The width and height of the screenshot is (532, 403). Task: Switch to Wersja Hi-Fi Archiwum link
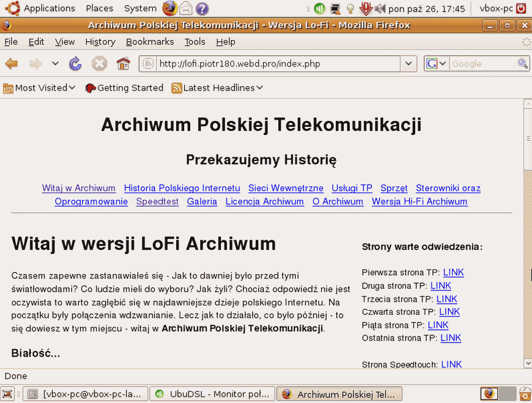pyautogui.click(x=420, y=201)
